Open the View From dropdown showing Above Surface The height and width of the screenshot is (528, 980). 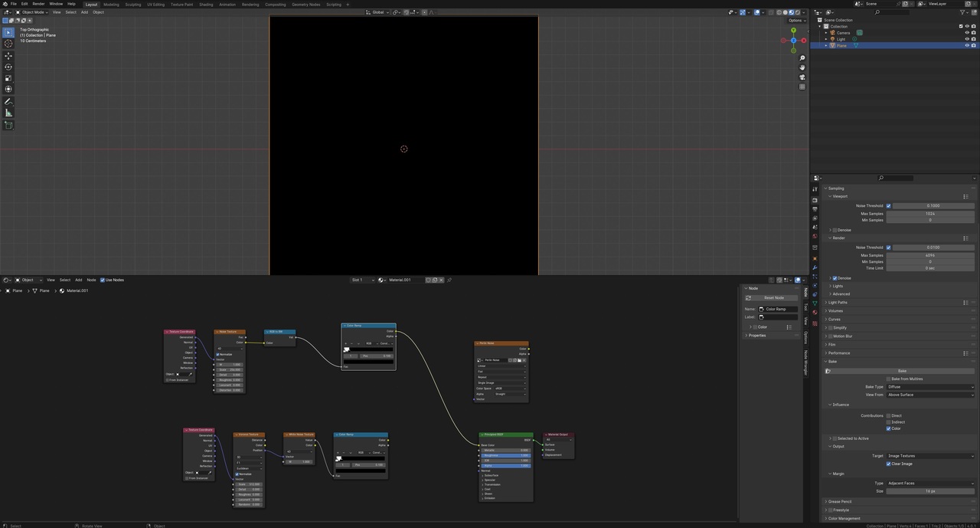click(930, 394)
